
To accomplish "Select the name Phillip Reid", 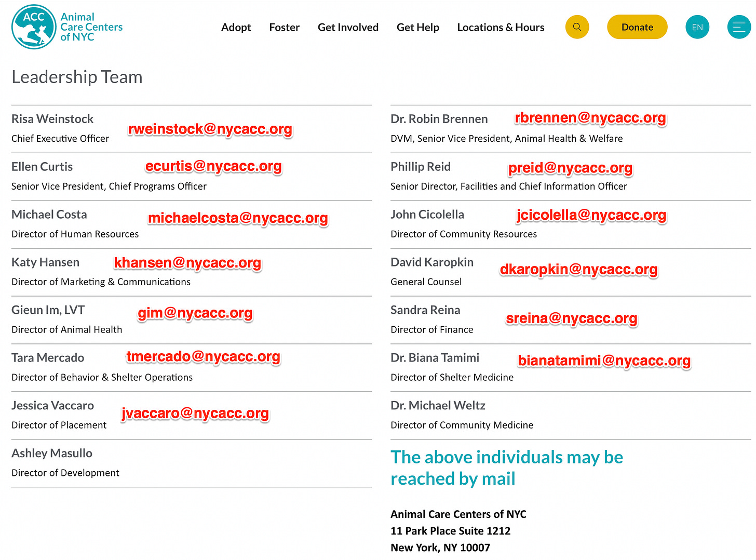I will coord(421,167).
